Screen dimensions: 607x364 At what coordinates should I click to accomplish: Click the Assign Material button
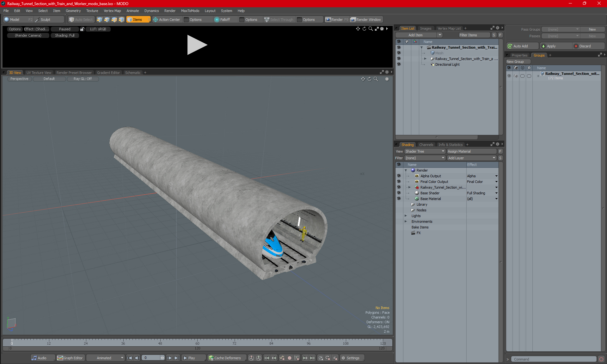point(472,151)
